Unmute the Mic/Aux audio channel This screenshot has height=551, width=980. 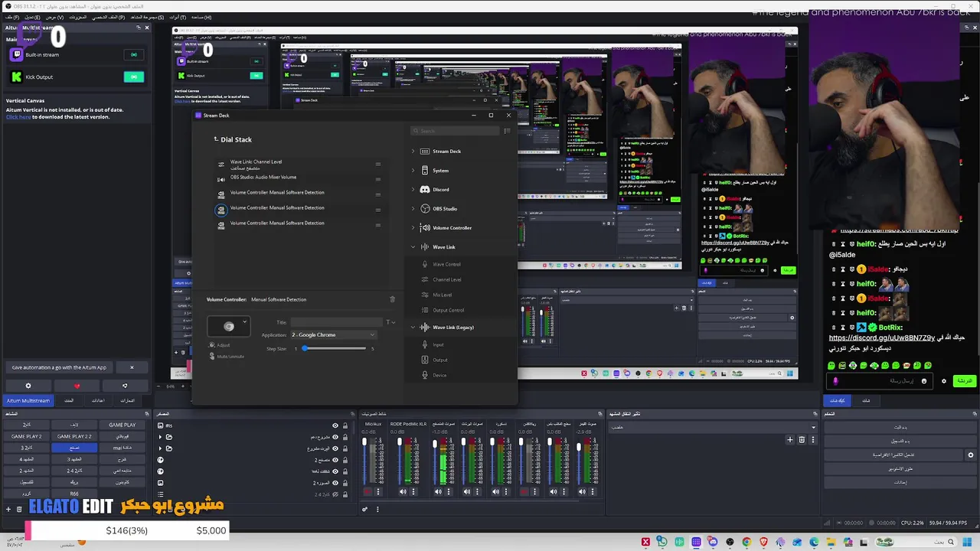(367, 491)
